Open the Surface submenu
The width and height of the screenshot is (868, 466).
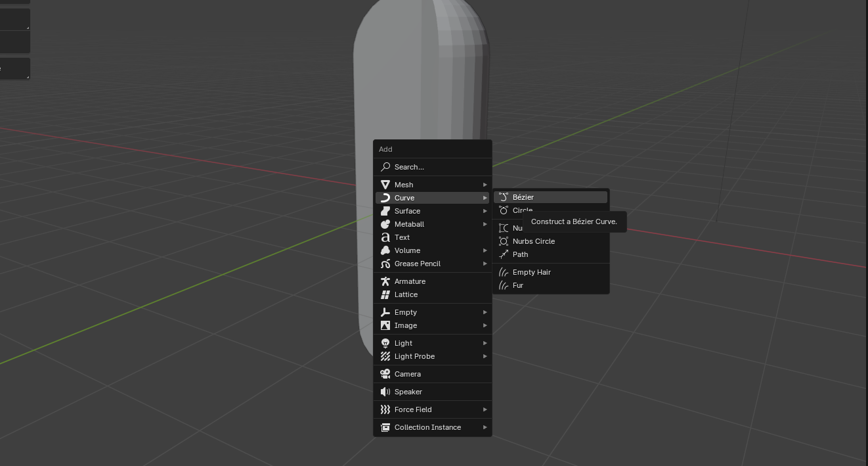pyautogui.click(x=433, y=211)
